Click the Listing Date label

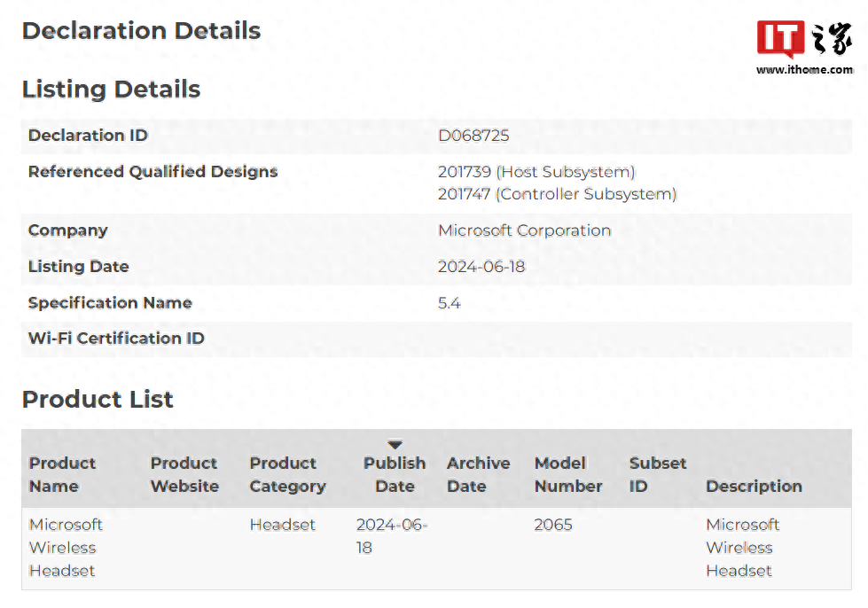tap(79, 267)
